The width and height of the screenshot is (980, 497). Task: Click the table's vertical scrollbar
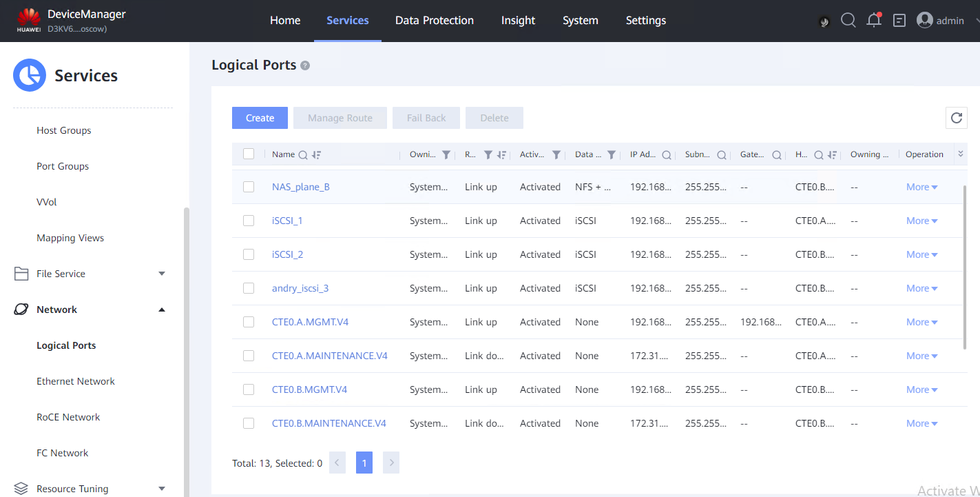point(966,269)
